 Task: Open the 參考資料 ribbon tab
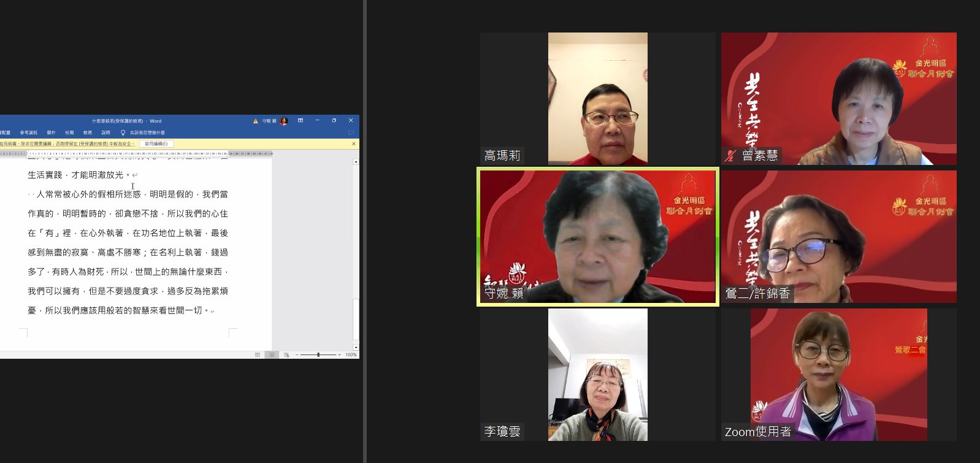pyautogui.click(x=28, y=132)
